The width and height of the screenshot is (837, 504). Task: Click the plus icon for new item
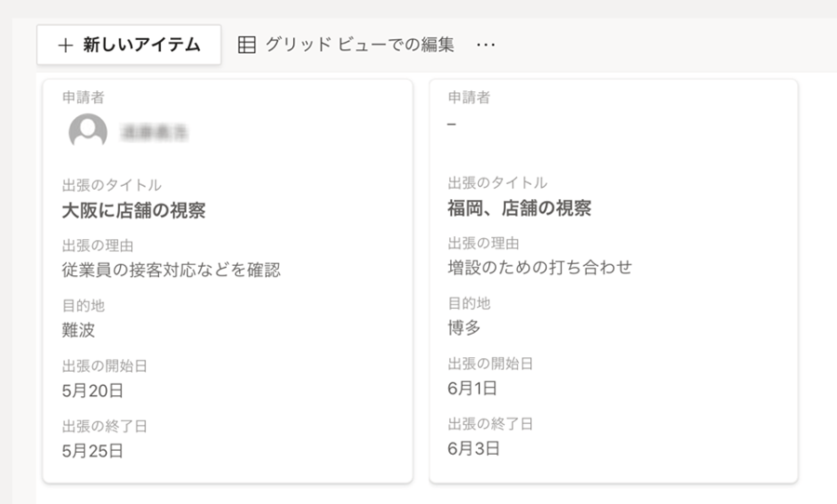(x=64, y=46)
